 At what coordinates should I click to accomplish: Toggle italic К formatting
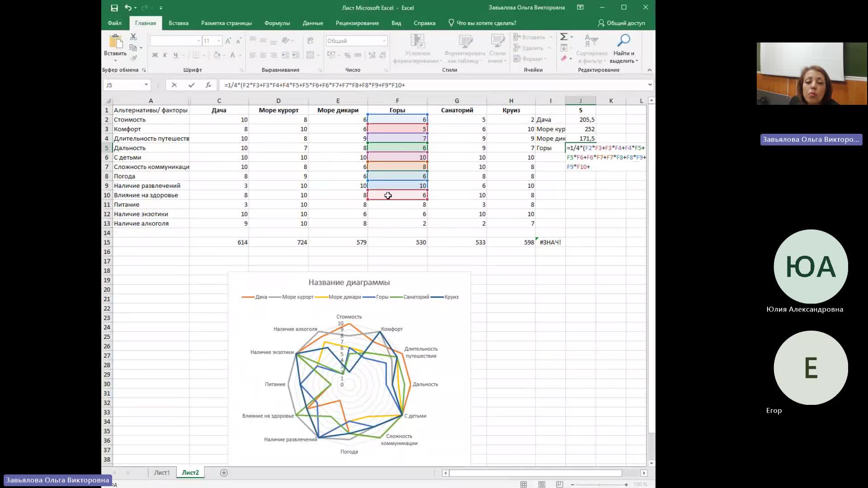[x=165, y=55]
